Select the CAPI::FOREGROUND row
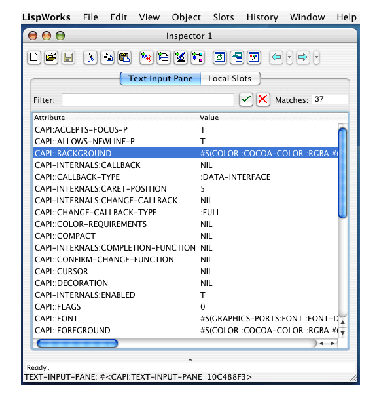The height and width of the screenshot is (397, 383). pos(185,330)
